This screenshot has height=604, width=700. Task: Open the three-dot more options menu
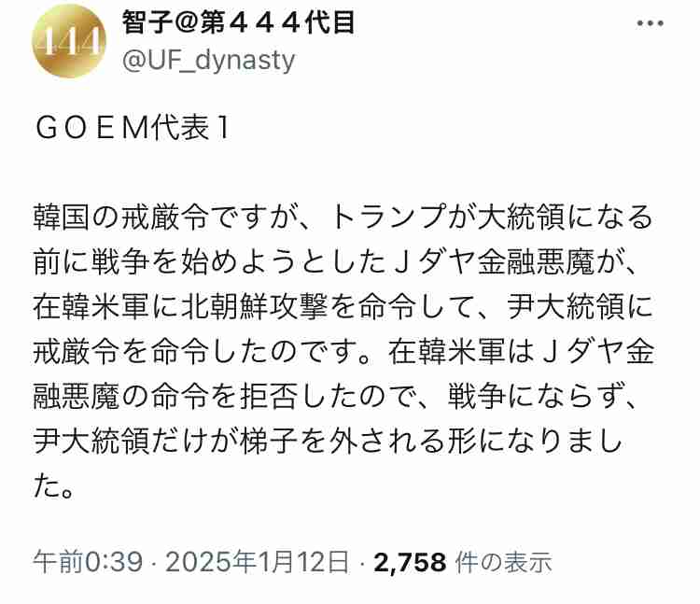pyautogui.click(x=650, y=23)
